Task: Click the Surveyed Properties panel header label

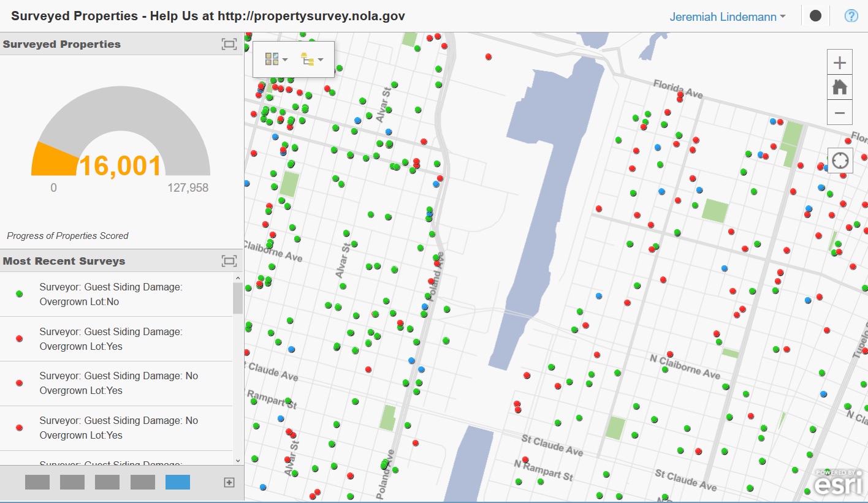Action: pyautogui.click(x=62, y=44)
